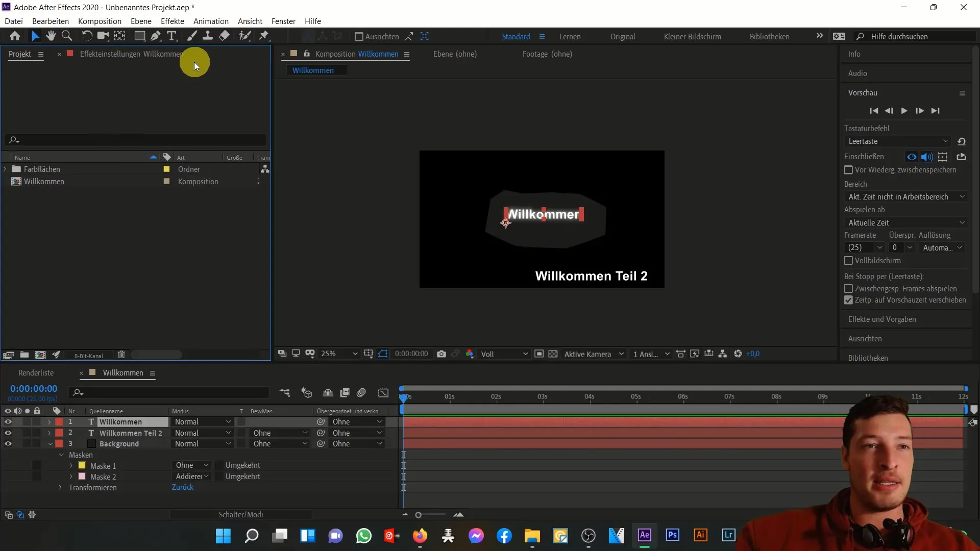
Task: Select the Rotation tool
Action: click(x=85, y=36)
